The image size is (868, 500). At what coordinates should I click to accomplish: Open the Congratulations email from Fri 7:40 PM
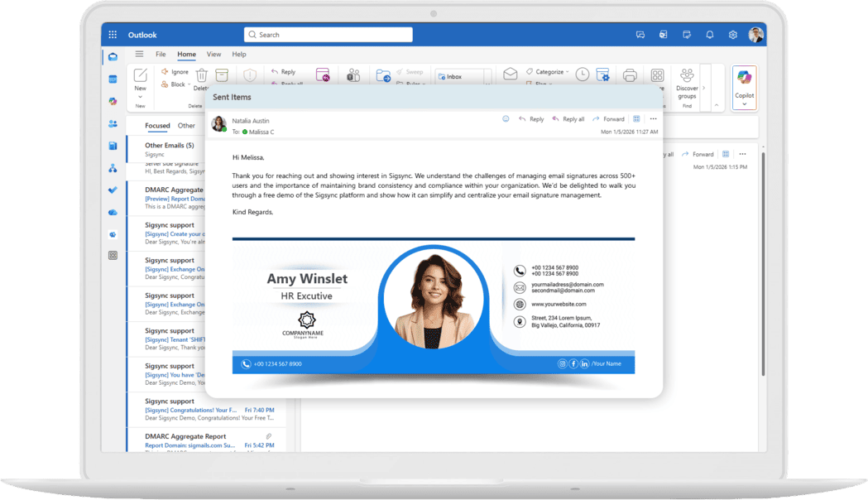coord(207,409)
